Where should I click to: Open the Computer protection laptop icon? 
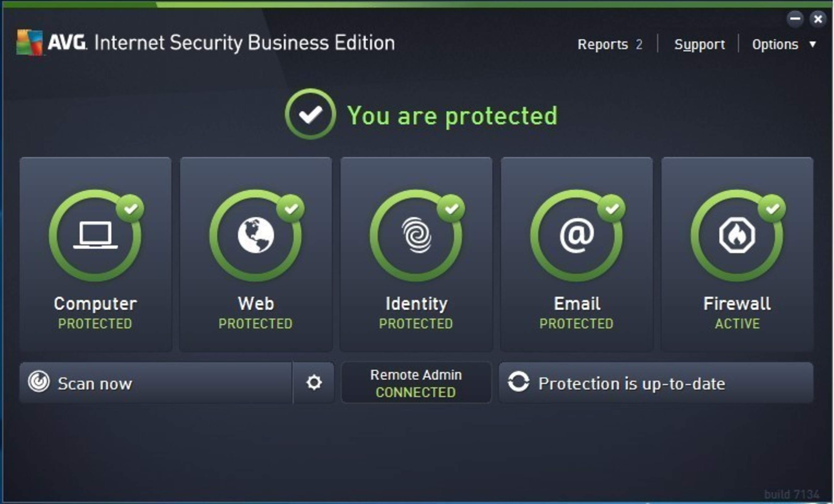(x=95, y=235)
